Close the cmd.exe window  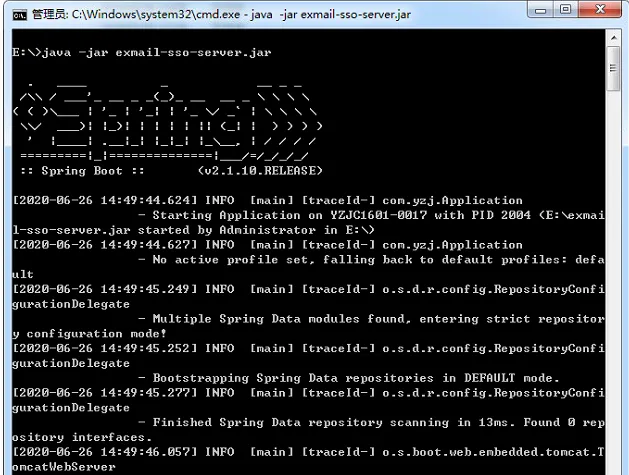[600, 10]
